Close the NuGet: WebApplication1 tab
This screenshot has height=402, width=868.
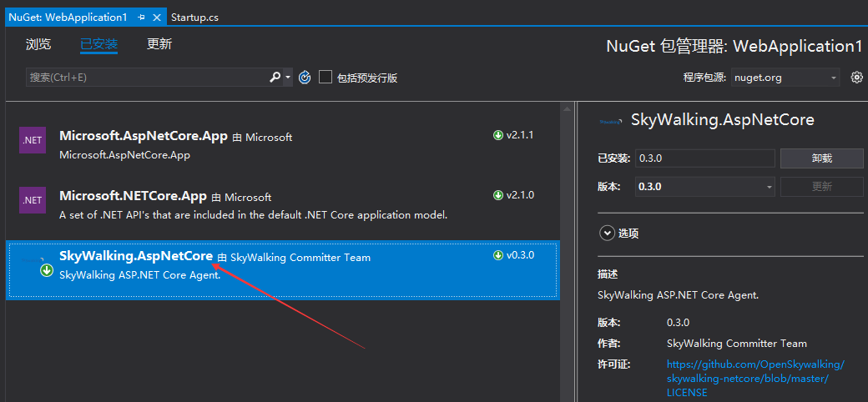[x=157, y=18]
